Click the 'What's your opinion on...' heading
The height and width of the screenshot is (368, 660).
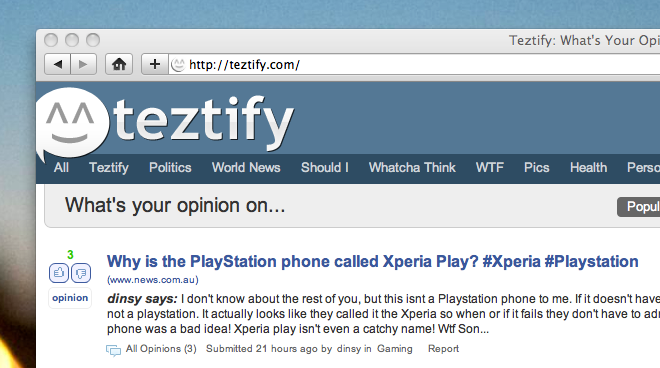[x=175, y=206]
